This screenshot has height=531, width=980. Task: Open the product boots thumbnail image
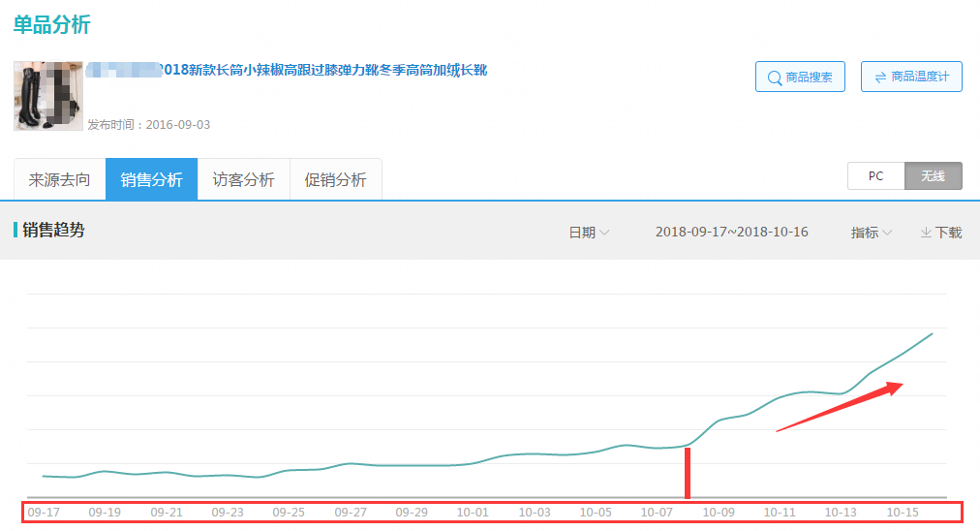[x=48, y=96]
